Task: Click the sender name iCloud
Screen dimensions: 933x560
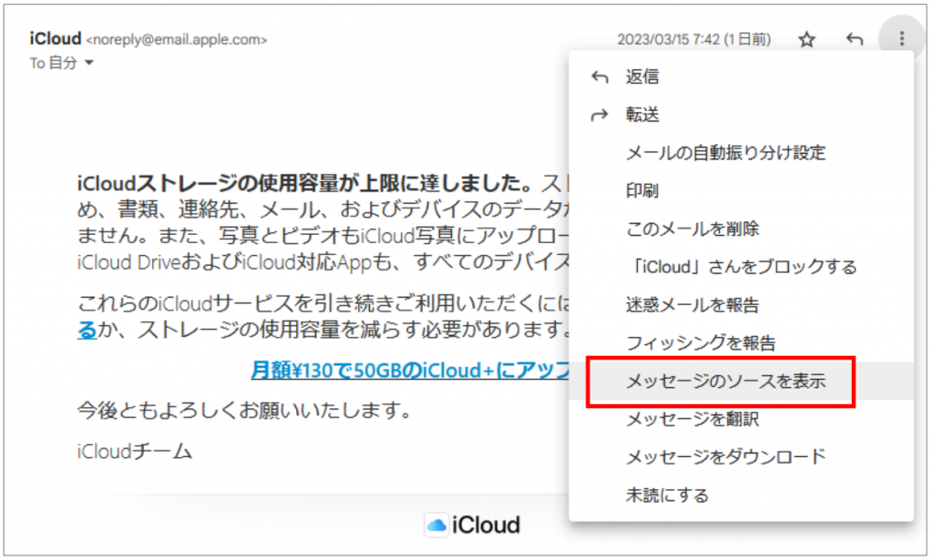Action: (x=56, y=38)
